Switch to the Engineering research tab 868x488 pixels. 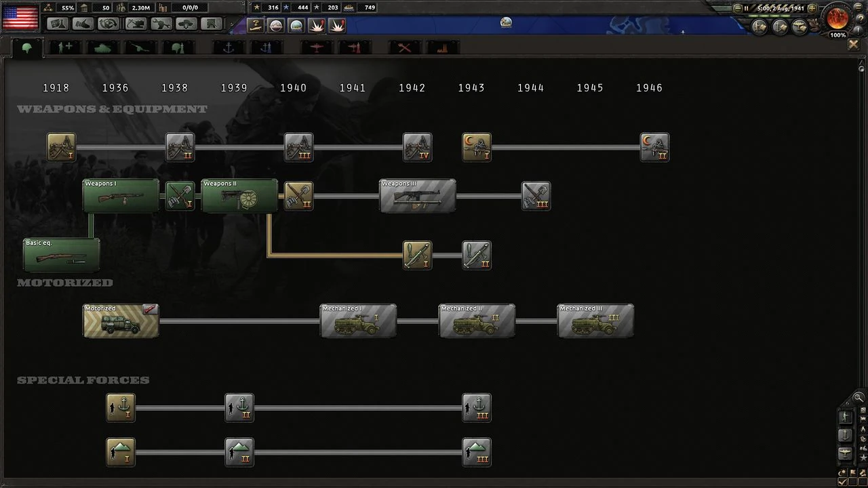tap(404, 47)
